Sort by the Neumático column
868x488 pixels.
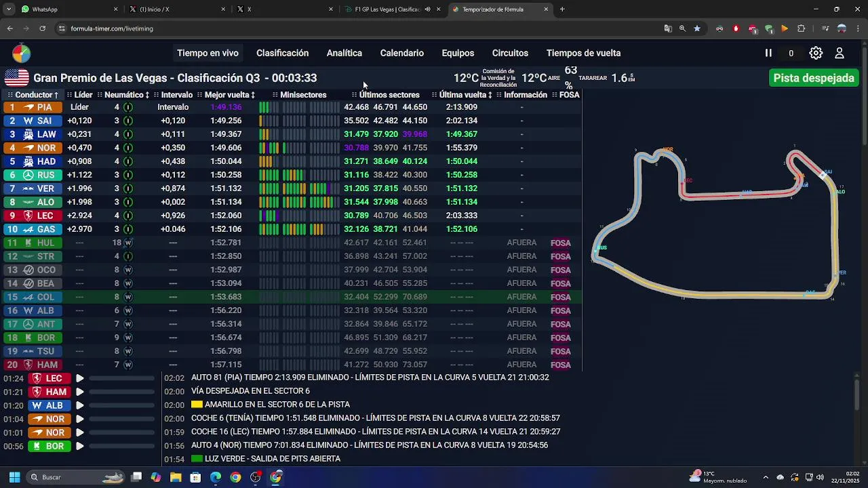click(x=127, y=95)
